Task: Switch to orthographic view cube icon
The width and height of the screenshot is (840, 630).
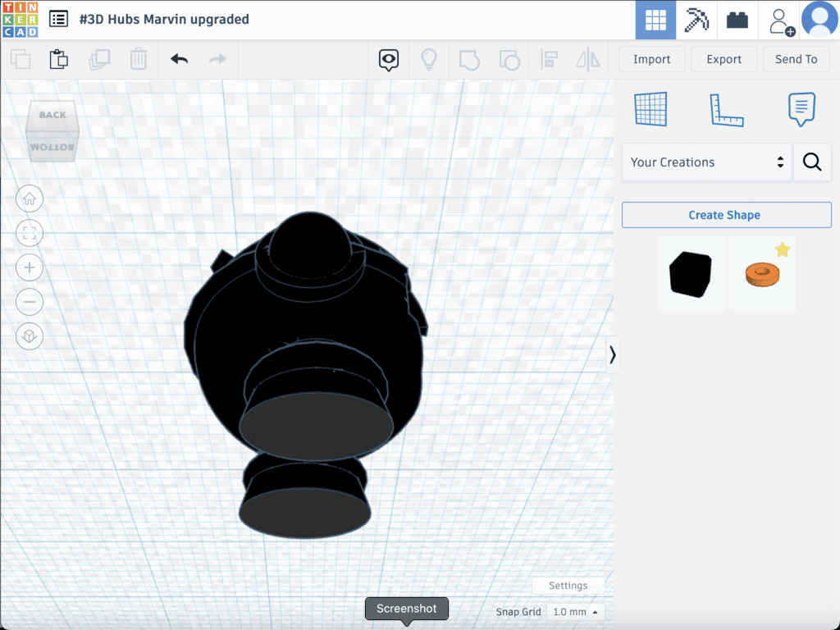Action: point(30,336)
